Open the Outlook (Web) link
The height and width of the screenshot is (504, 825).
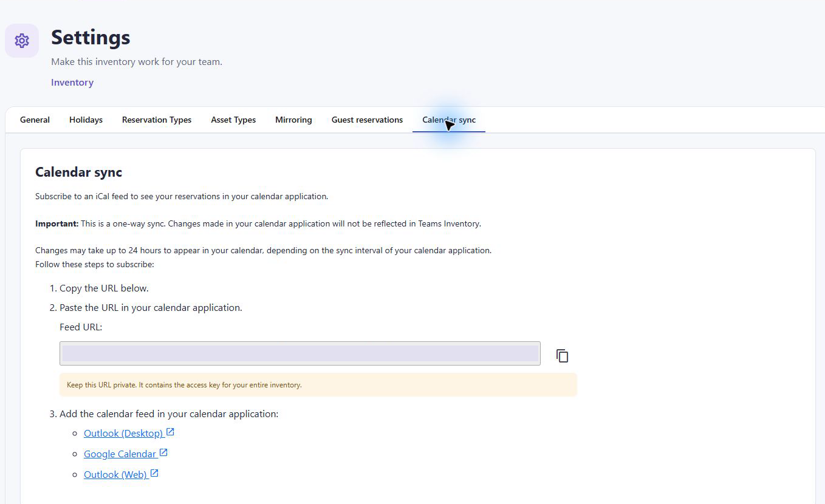pyautogui.click(x=121, y=474)
